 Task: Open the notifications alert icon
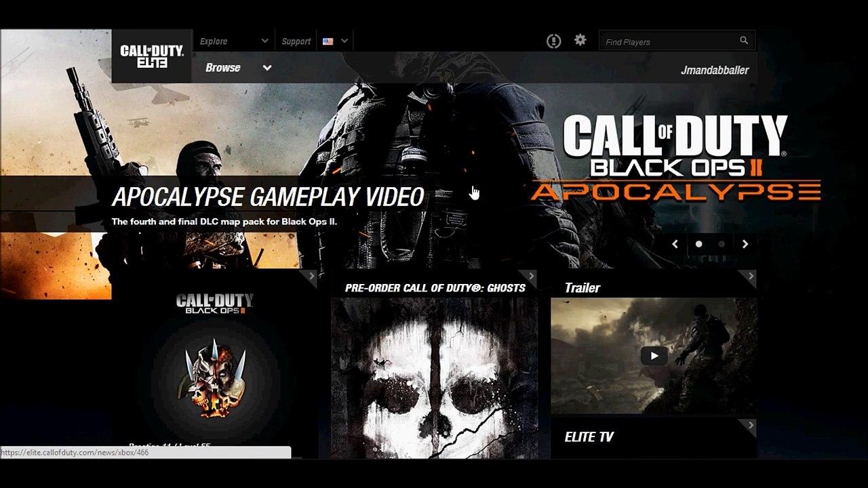(554, 41)
